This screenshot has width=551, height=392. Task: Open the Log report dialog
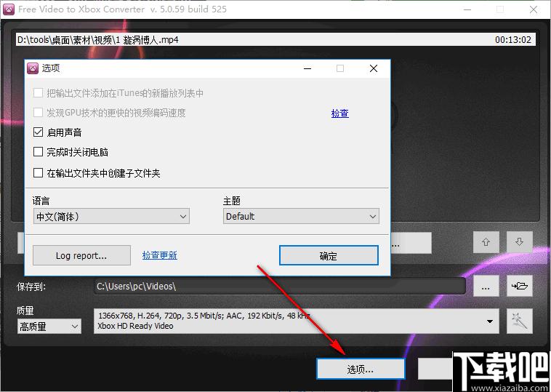click(81, 255)
